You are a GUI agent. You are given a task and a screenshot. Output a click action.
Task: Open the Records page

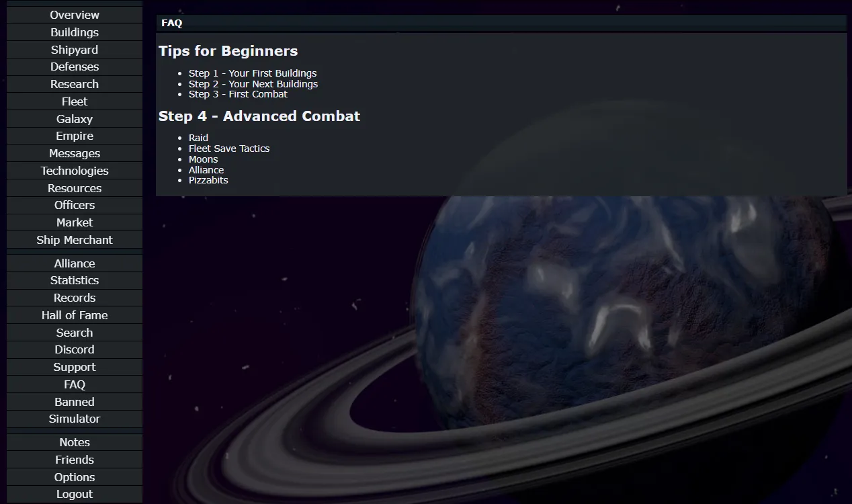click(75, 298)
